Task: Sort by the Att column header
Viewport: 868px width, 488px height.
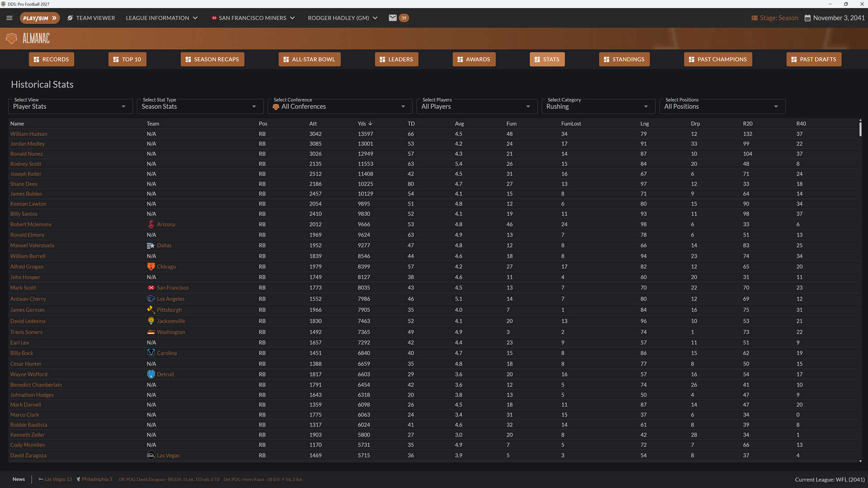Action: pyautogui.click(x=313, y=123)
